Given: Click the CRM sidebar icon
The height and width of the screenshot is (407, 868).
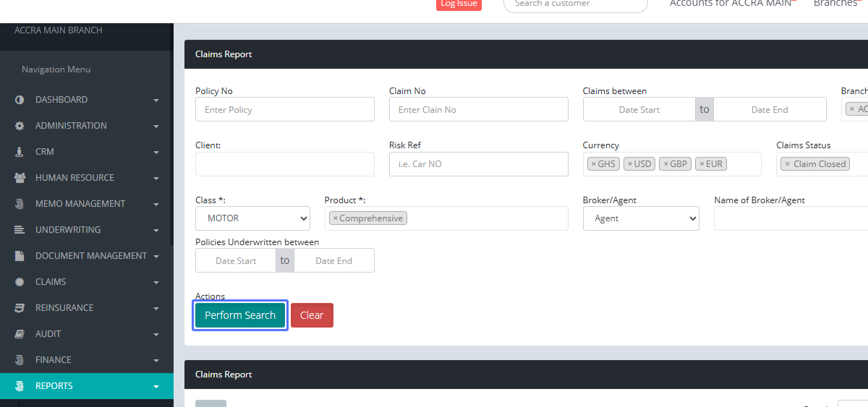Looking at the screenshot, I should [20, 152].
